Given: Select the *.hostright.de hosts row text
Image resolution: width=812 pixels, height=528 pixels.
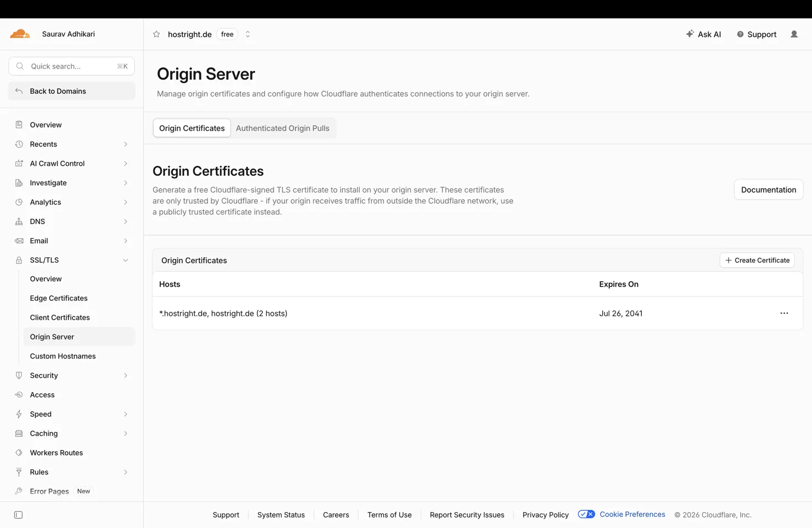Looking at the screenshot, I should (223, 313).
